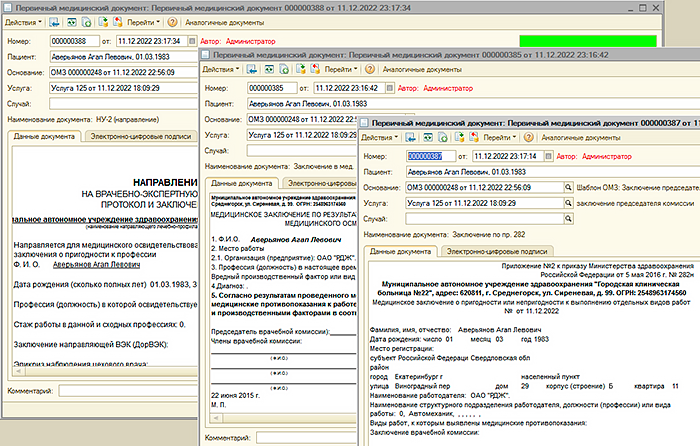700x446 pixels.
Task: Click the green bar in document 000000388
Action: pyautogui.click(x=588, y=41)
